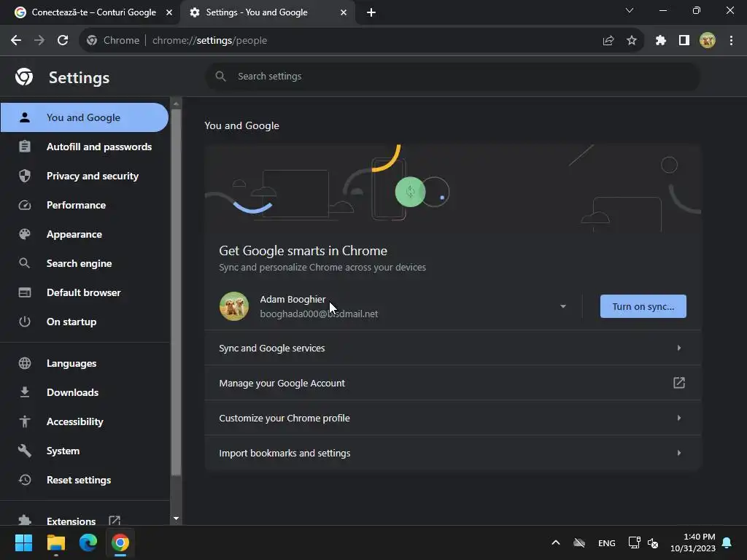Click the ENG language indicator
Image resolution: width=747 pixels, height=560 pixels.
tap(606, 542)
